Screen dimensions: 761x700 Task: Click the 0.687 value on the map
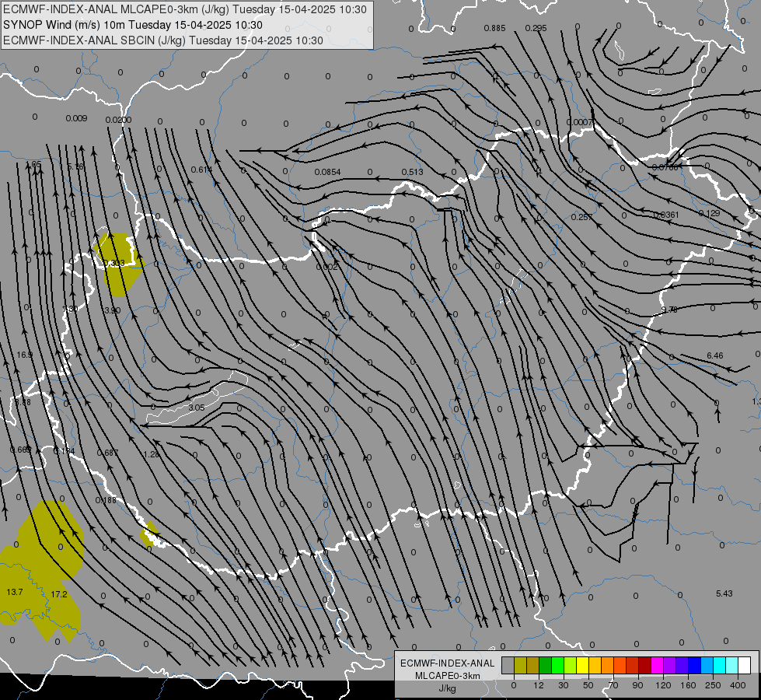tap(108, 453)
